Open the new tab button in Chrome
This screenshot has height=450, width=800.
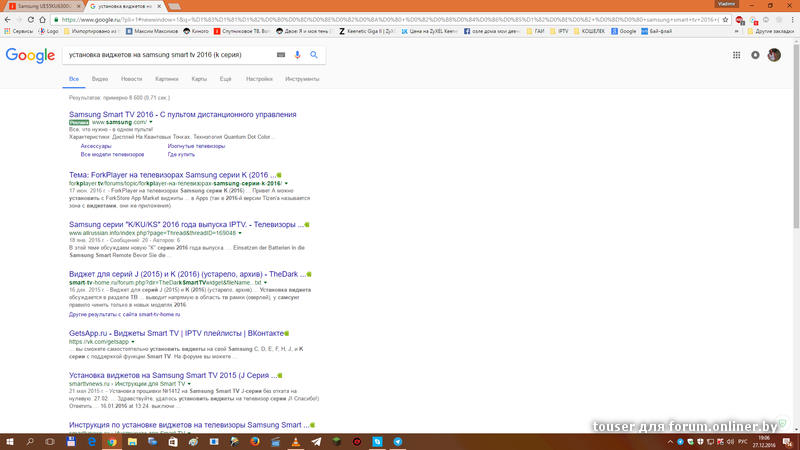(x=174, y=7)
